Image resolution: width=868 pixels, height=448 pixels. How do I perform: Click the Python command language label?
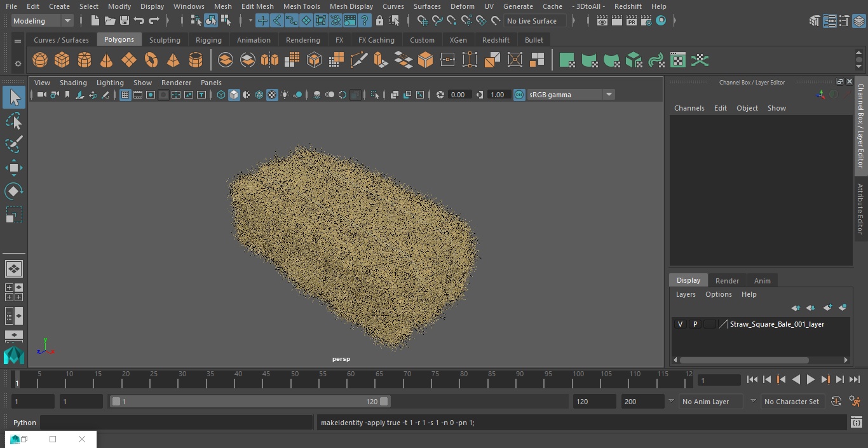click(x=25, y=423)
